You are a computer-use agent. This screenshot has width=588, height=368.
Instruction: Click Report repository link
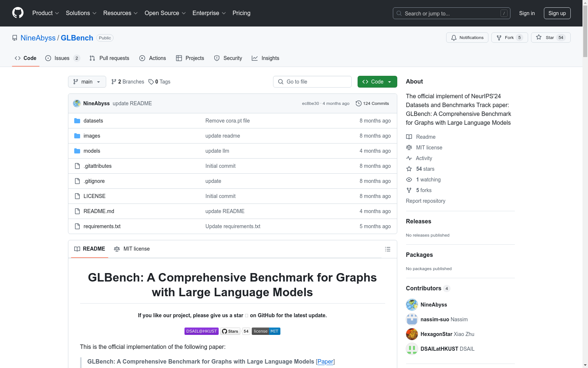[x=426, y=201]
